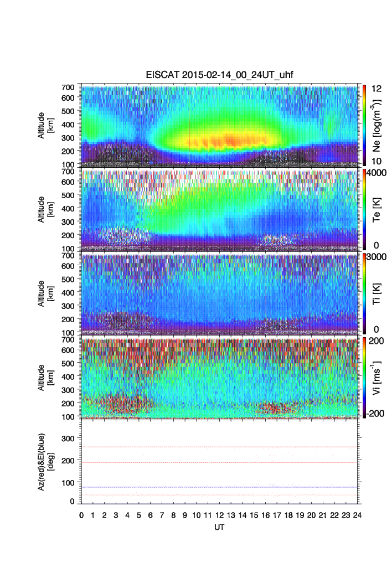
Task: Click the 'Ti [K]' color bar label
Action: pyautogui.click(x=376, y=293)
